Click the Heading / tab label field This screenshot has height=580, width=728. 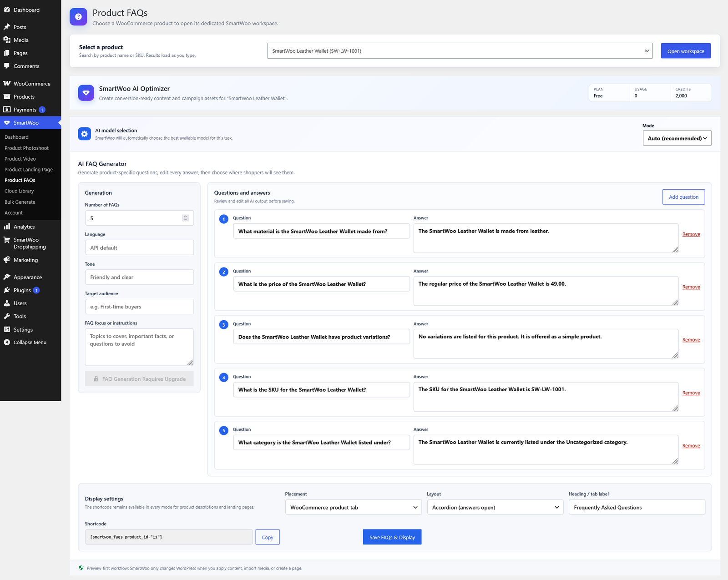pos(637,507)
